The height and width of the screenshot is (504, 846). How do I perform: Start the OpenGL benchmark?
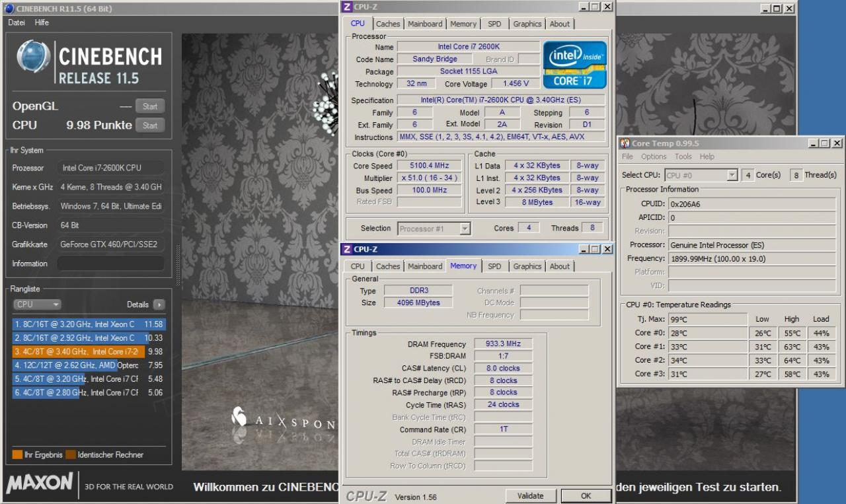tap(150, 106)
